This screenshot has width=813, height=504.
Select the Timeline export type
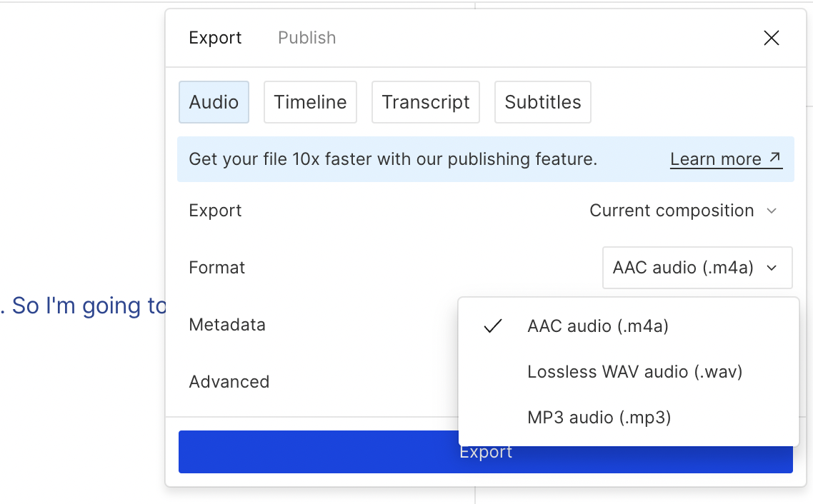[x=310, y=101]
